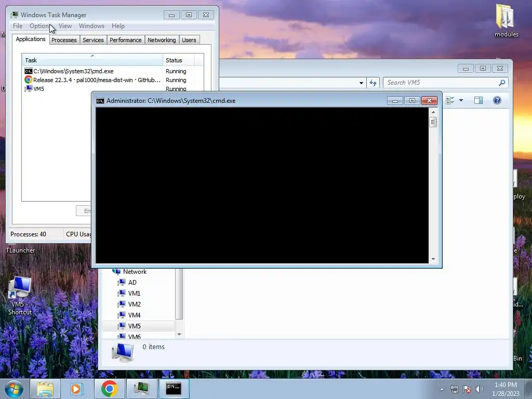
Task: Select AD in the Network tree
Action: pyautogui.click(x=132, y=283)
